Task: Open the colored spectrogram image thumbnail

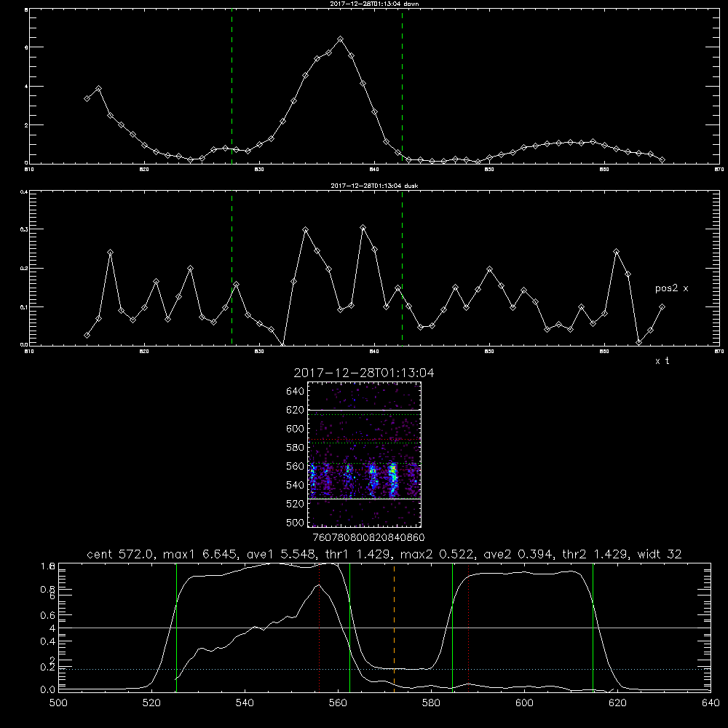Action: [365, 454]
